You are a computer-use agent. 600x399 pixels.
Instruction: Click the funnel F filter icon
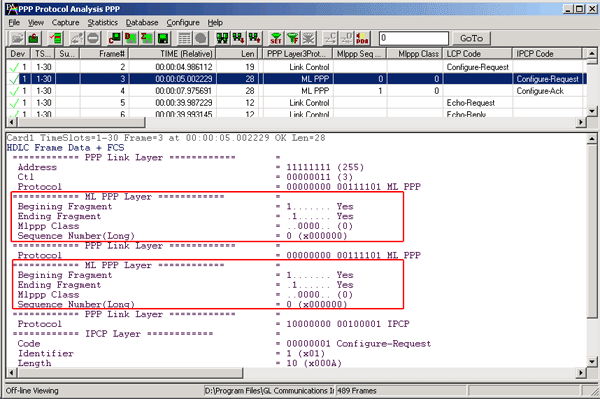(x=292, y=38)
